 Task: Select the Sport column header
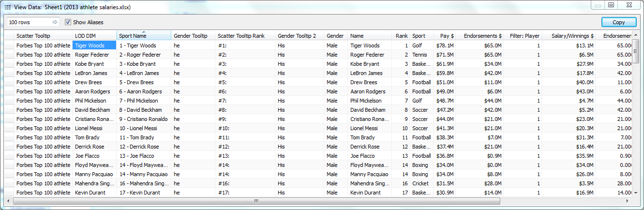pos(421,36)
